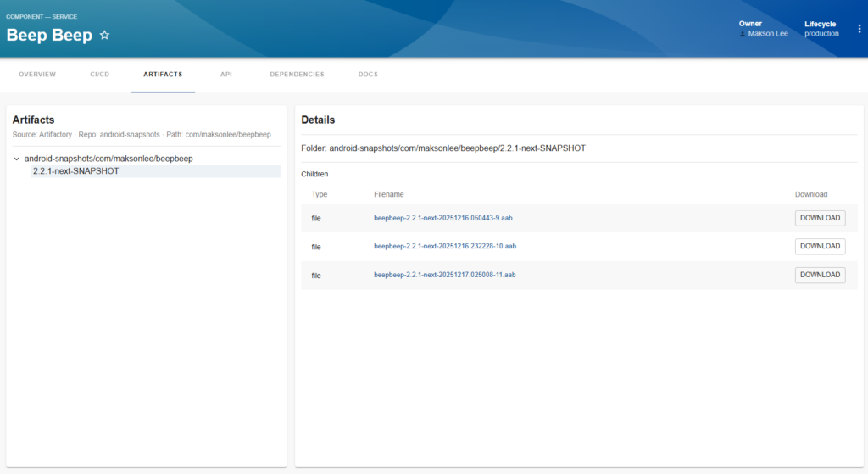Open the beepbeep file ending in 232228-10.aab
The height and width of the screenshot is (474, 868).
(x=444, y=246)
